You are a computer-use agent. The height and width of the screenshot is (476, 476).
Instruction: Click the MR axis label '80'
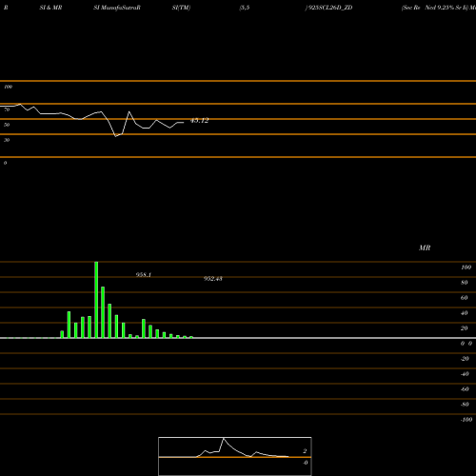465,283
